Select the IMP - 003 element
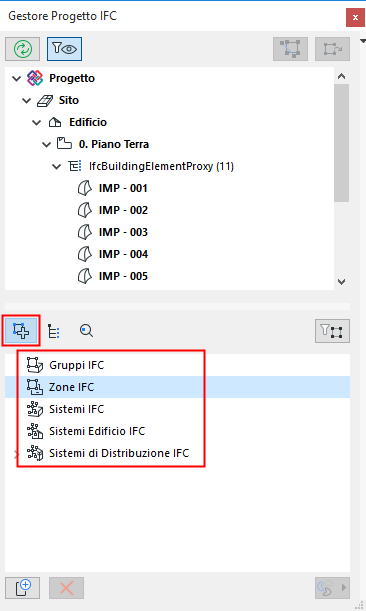The width and height of the screenshot is (366, 611). click(123, 232)
